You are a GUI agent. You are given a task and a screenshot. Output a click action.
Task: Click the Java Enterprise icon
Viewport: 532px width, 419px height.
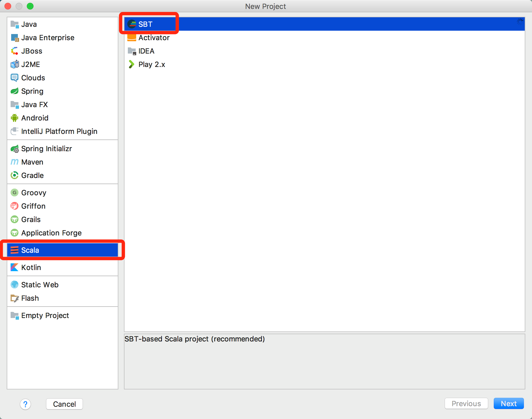(x=15, y=38)
